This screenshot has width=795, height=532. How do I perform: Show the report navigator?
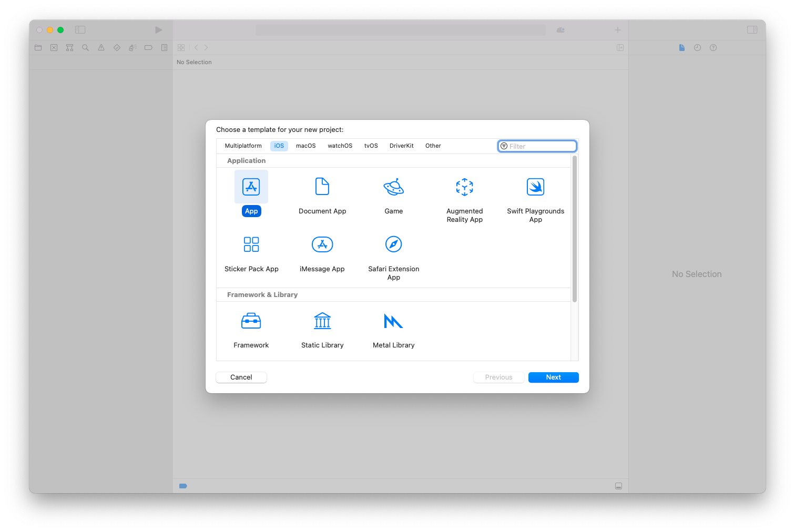[x=164, y=47]
